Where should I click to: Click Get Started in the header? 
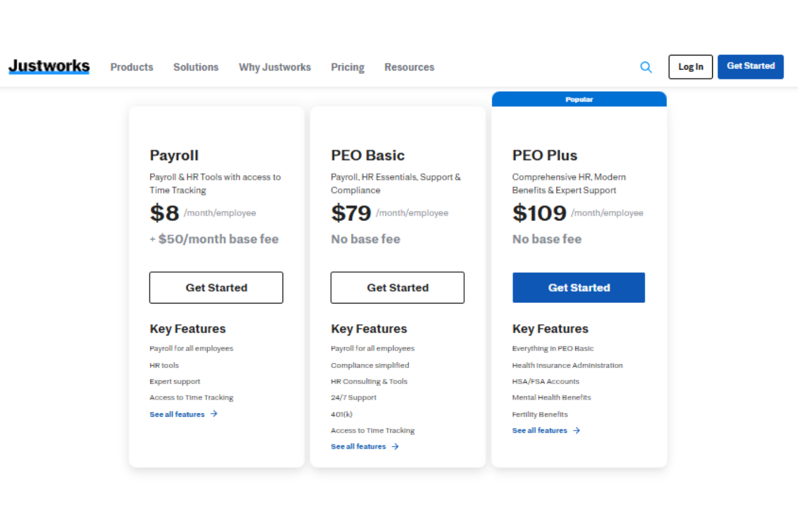[751, 67]
